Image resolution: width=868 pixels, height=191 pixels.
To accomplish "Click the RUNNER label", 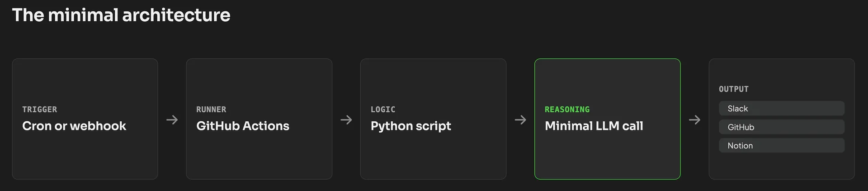I will pos(211,110).
